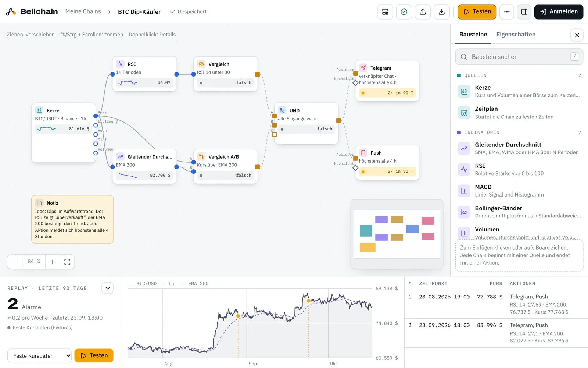Toggle the side panel layout icon
Viewport: 588px width, 368px height.
coord(524,12)
